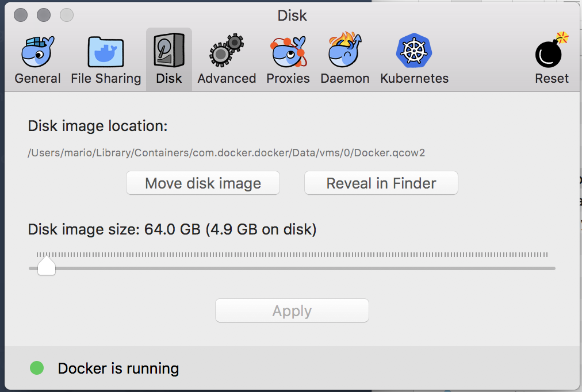582x392 pixels.
Task: Click the Reveal in Finder button
Action: 381,183
